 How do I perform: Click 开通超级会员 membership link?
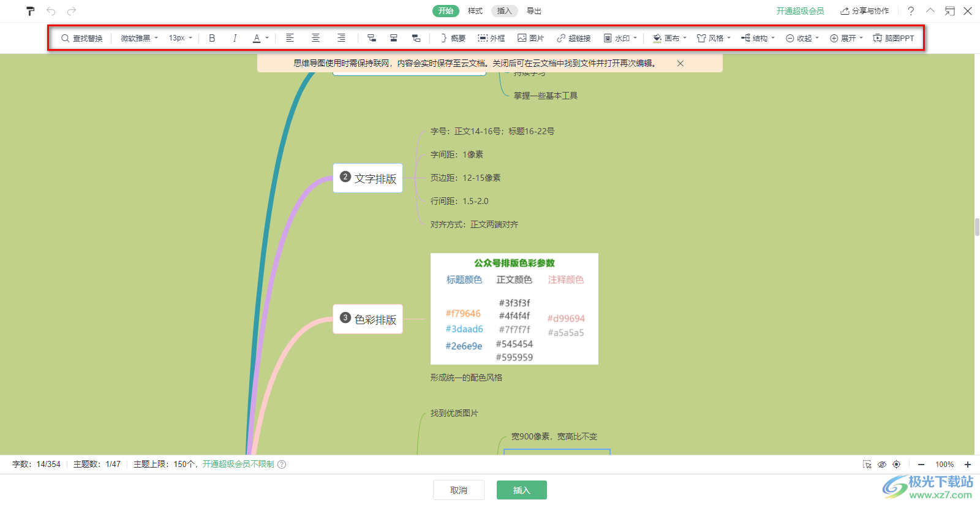(800, 11)
